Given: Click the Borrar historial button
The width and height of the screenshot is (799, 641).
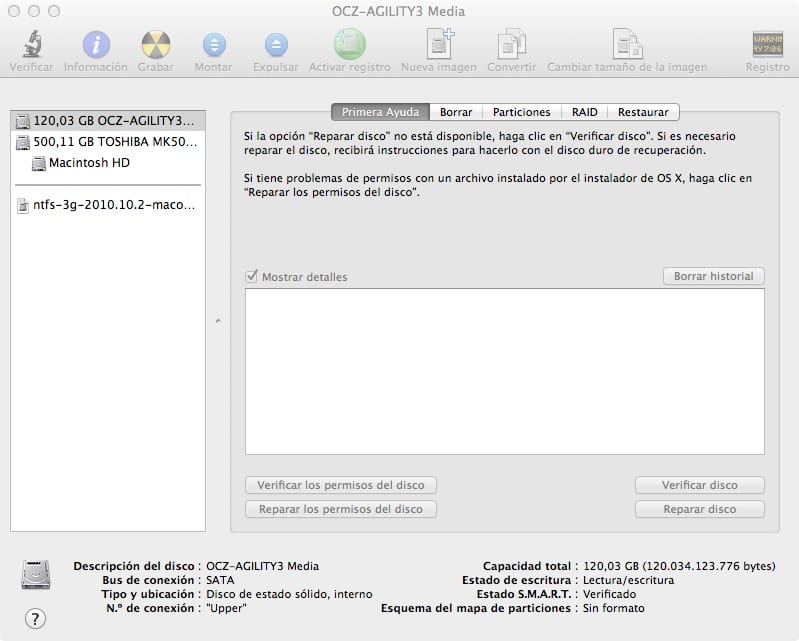Looking at the screenshot, I should [x=713, y=276].
